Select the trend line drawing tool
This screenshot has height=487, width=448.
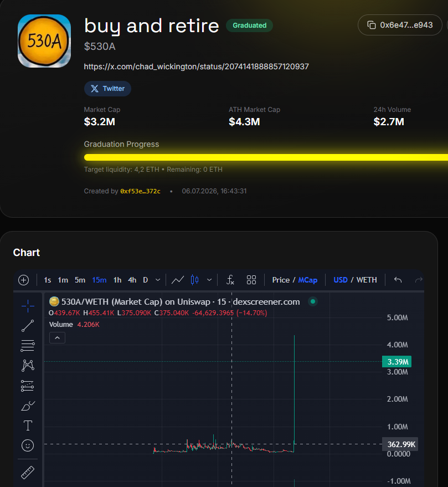tap(28, 326)
